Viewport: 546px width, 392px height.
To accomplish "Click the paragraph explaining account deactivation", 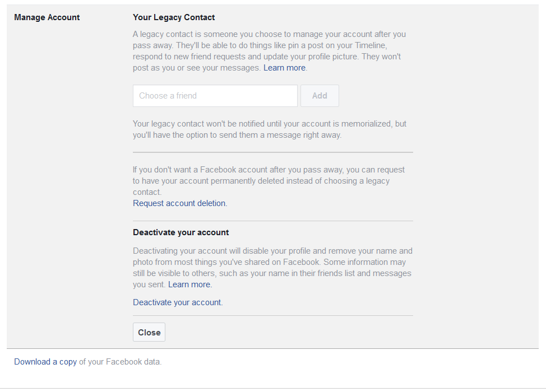I will (272, 268).
